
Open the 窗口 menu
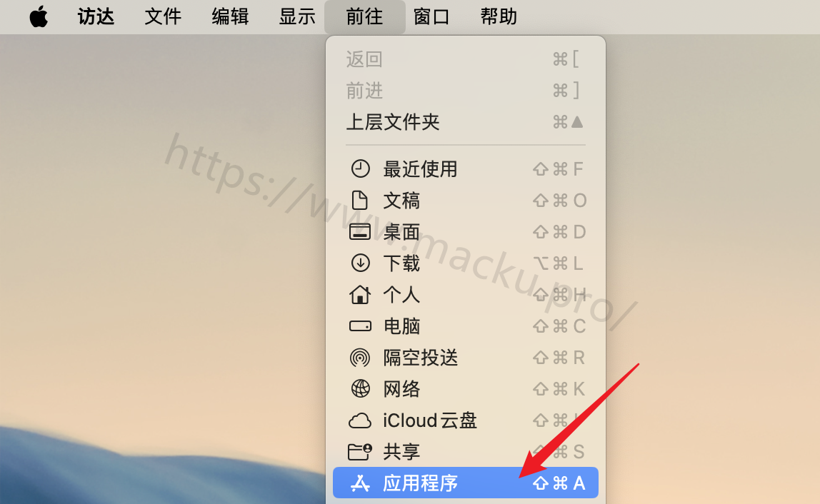tap(431, 16)
